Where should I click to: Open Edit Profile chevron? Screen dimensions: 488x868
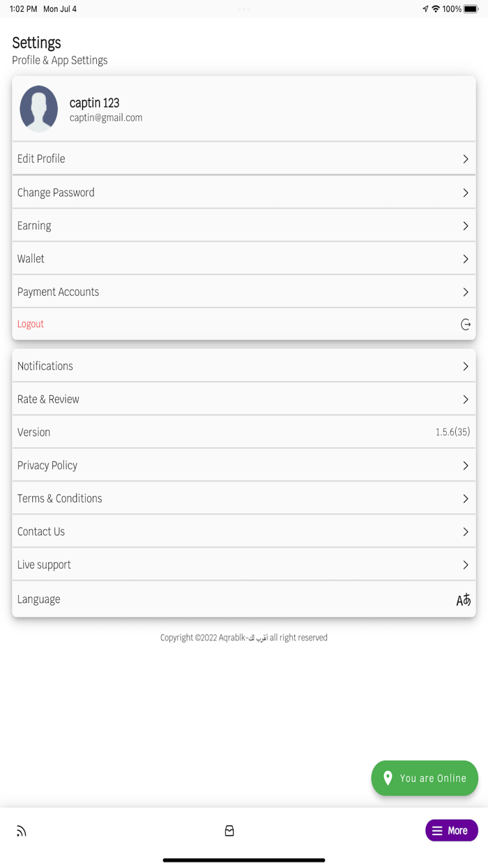click(466, 159)
